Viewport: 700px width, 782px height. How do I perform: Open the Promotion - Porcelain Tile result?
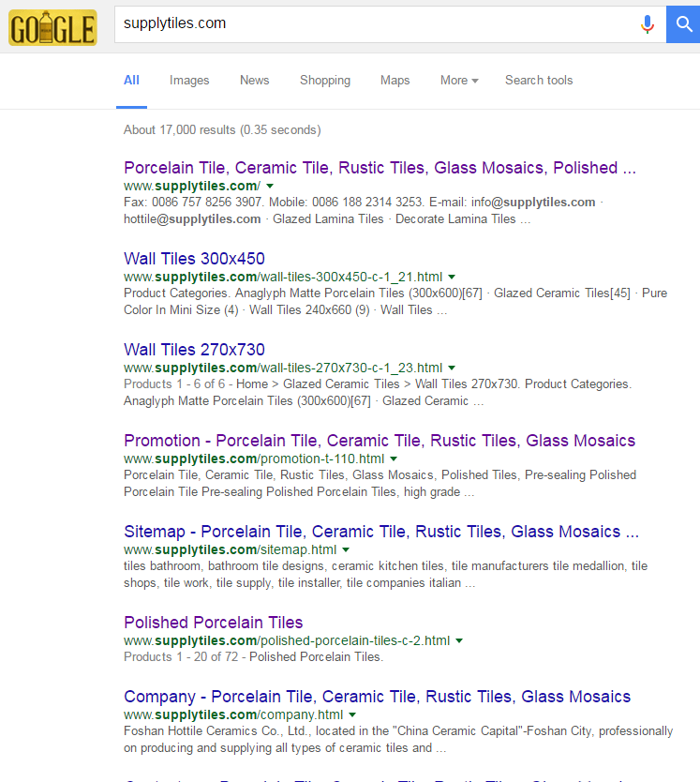click(x=380, y=441)
